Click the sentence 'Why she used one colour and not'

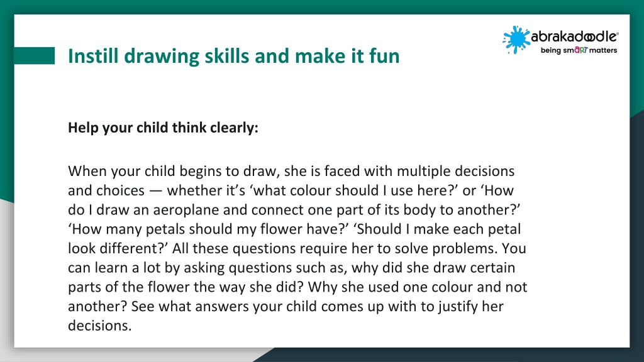[418, 287]
